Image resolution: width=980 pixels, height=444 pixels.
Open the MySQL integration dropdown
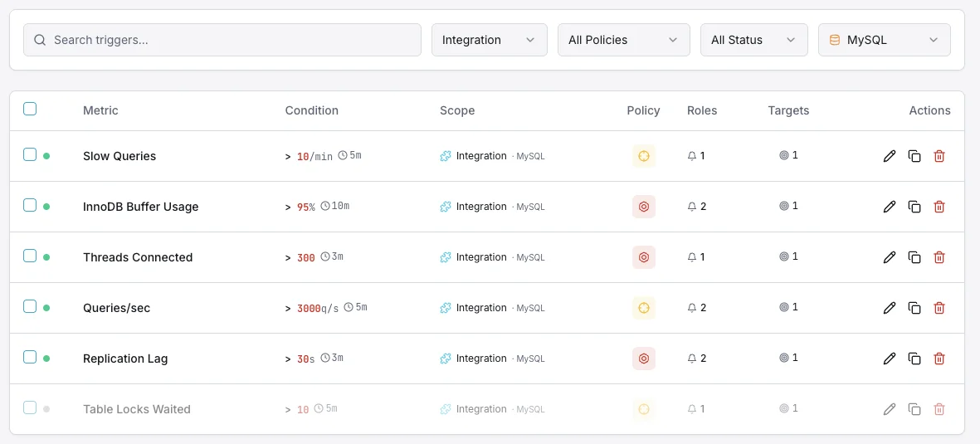tap(885, 40)
